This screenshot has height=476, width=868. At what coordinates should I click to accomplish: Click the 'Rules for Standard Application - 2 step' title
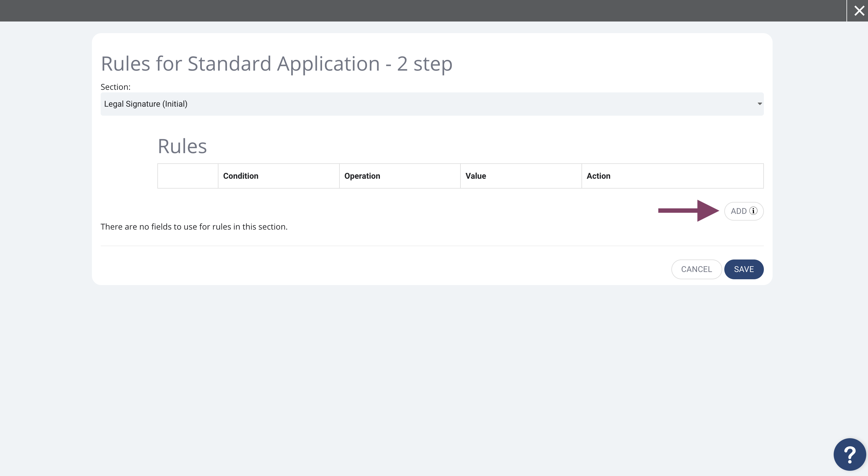277,64
